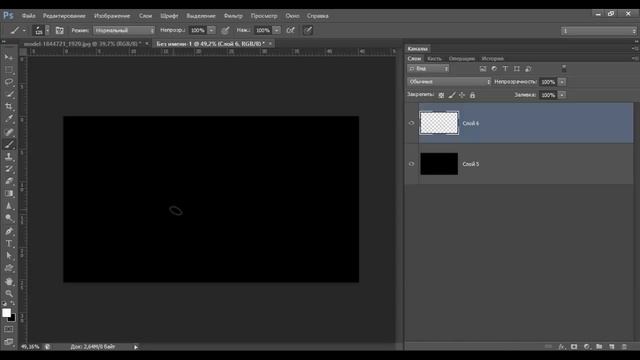The width and height of the screenshot is (640, 360).
Task: Select the Horizontal Type tool
Action: pos(9,243)
